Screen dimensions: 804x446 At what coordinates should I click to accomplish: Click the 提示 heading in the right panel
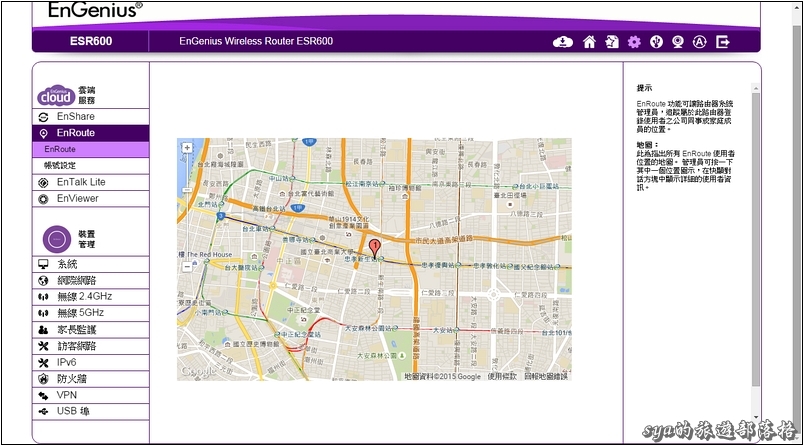(x=644, y=88)
